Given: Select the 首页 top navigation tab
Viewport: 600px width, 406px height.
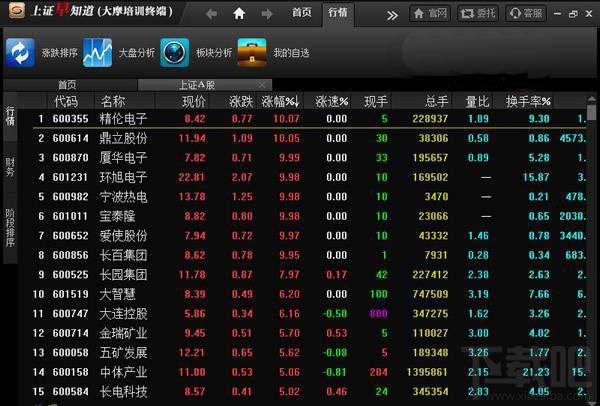Looking at the screenshot, I should 302,13.
